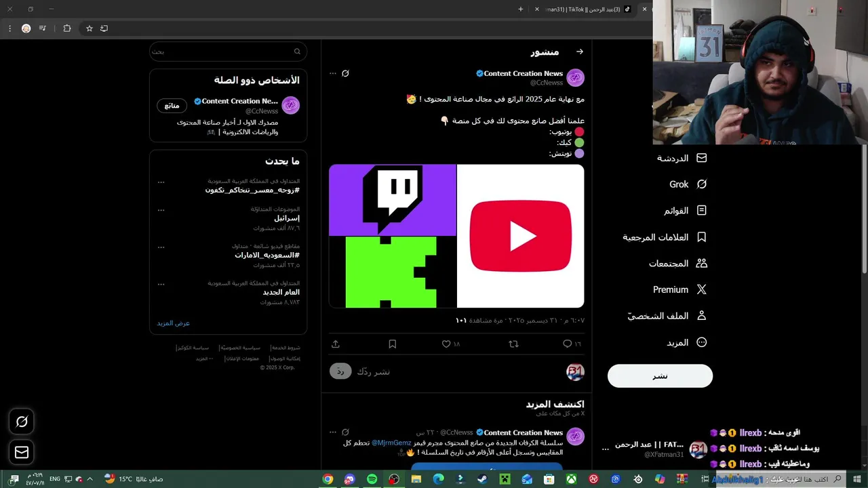Click the ENG language indicator in the tray

click(55, 479)
